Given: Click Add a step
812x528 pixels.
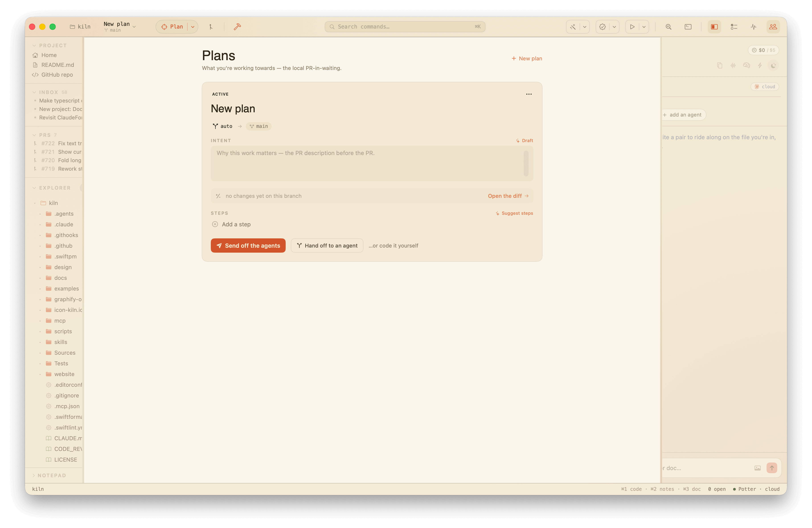Looking at the screenshot, I should click(231, 224).
